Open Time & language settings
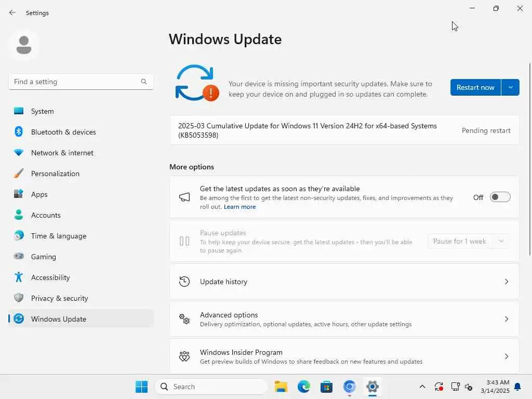 (x=81, y=235)
